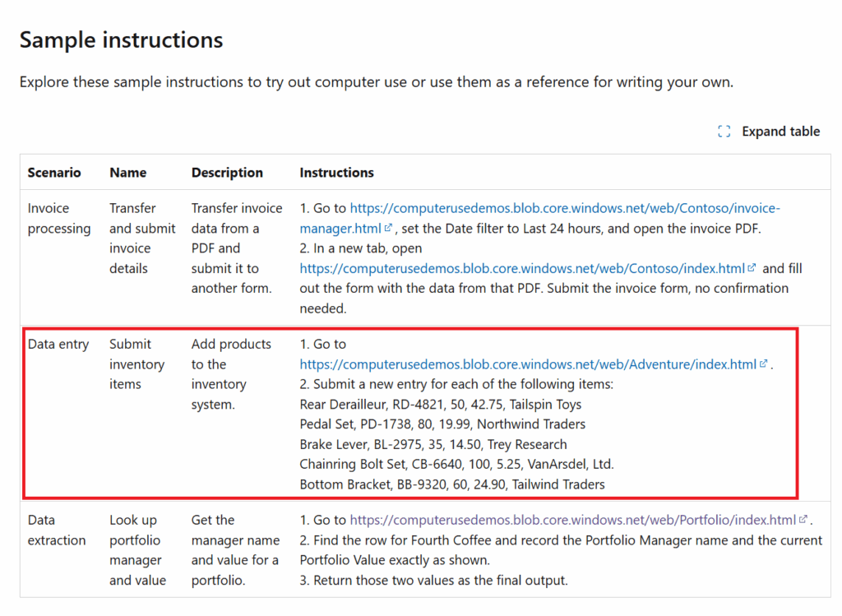The image size is (842, 616).
Task: Click the Look up portfolio manager cell
Action: click(x=136, y=550)
